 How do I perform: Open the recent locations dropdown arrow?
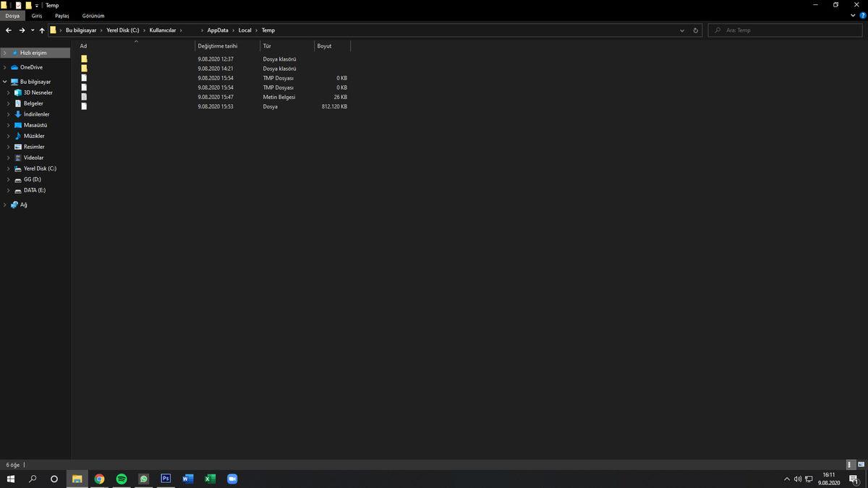[33, 30]
